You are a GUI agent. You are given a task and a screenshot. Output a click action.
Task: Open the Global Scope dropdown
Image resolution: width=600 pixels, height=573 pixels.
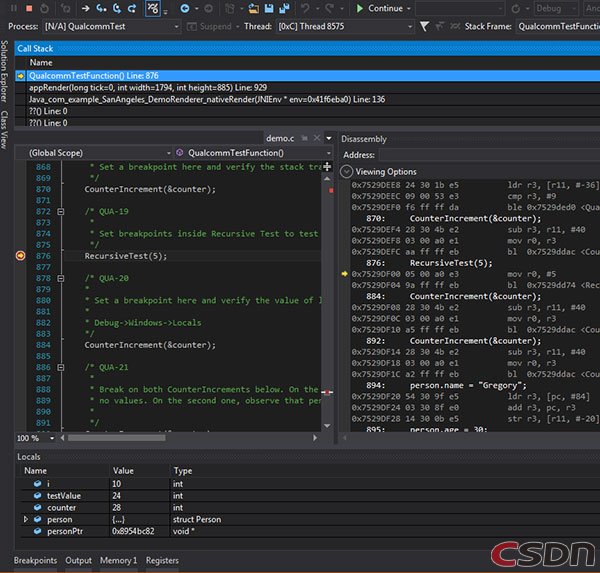pyautogui.click(x=98, y=153)
